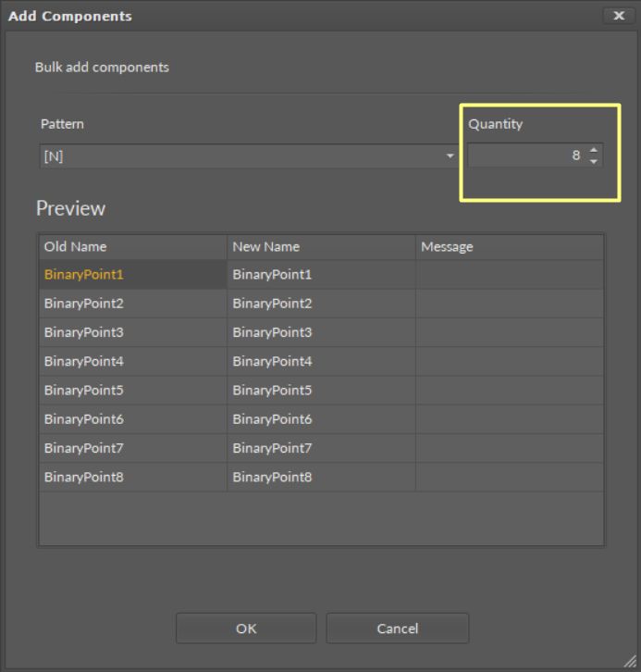Image resolution: width=641 pixels, height=672 pixels.
Task: Click the New Name cell BinaryPoint2
Action: (320, 304)
